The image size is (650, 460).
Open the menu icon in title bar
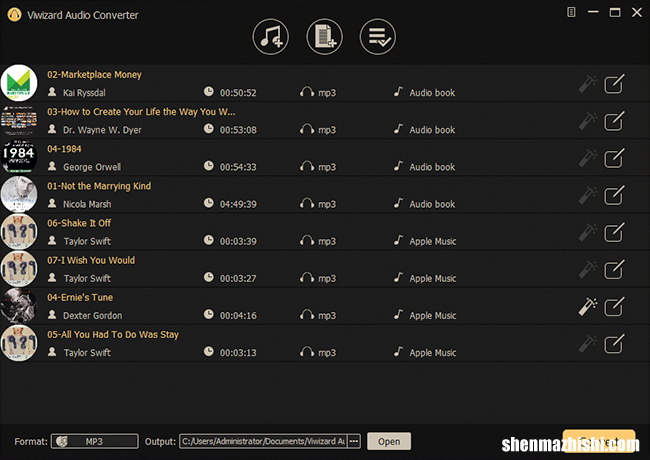click(571, 12)
